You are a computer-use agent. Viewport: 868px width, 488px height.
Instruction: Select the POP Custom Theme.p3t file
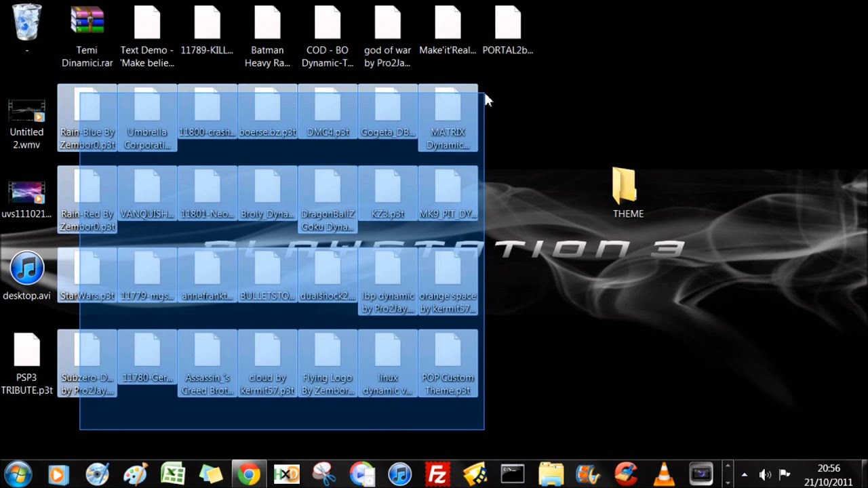(x=448, y=363)
